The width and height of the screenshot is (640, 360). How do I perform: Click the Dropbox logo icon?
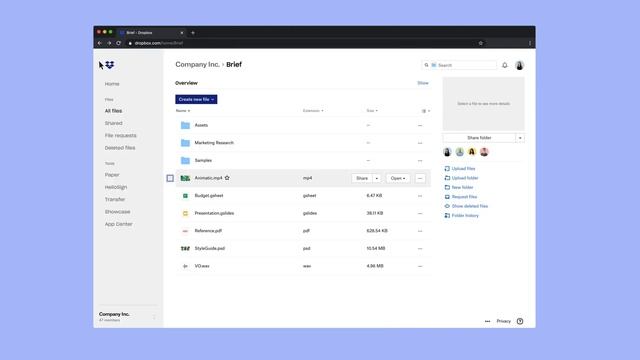click(110, 65)
